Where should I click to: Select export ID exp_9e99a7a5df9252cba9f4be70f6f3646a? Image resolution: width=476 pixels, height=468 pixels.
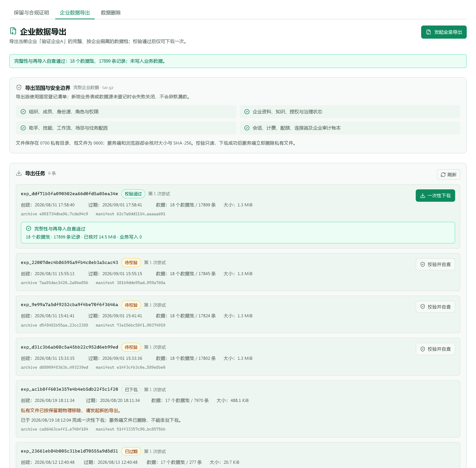(69, 305)
